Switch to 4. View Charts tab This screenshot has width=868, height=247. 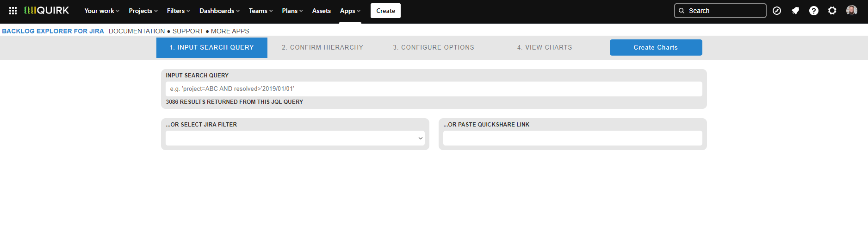tap(545, 47)
